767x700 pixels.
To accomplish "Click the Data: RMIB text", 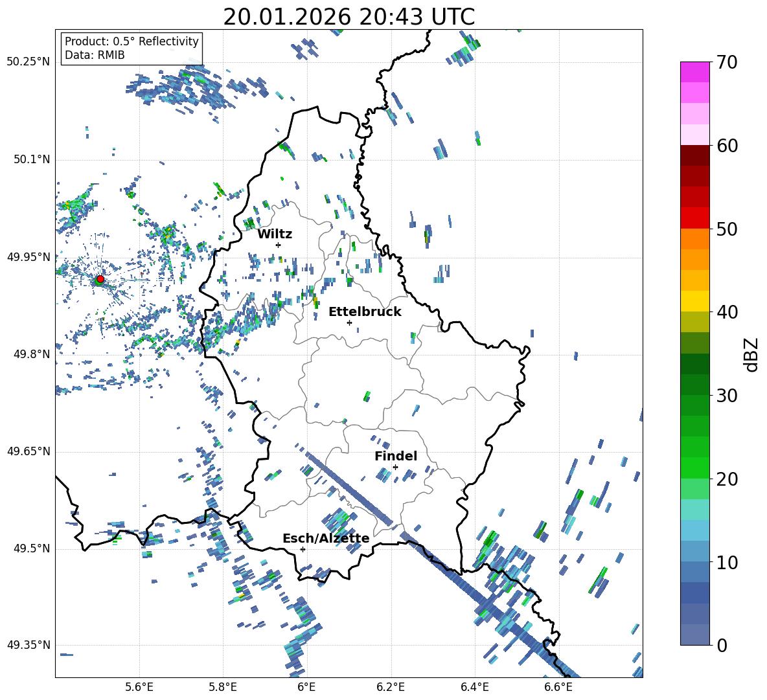I will 95,55.
